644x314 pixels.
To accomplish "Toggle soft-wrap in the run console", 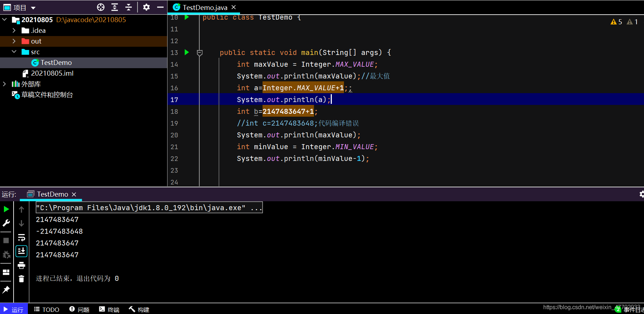I will coord(21,238).
